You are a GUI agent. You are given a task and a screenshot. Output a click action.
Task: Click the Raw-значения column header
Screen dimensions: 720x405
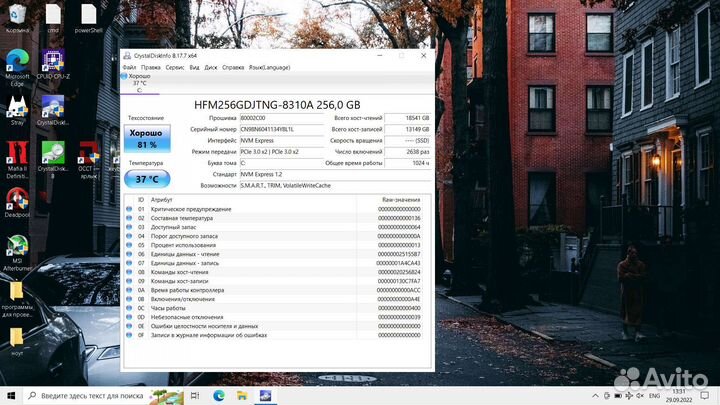(401, 200)
